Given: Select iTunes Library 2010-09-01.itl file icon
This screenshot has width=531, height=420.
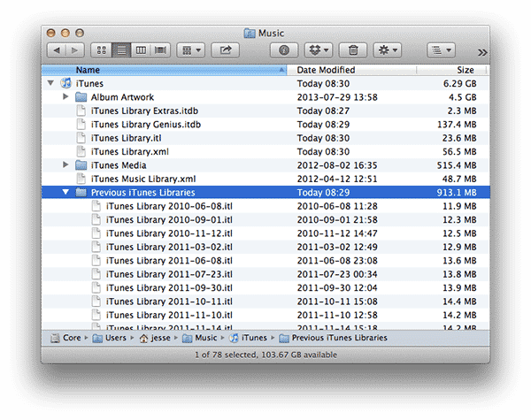Looking at the screenshot, I should pos(96,219).
